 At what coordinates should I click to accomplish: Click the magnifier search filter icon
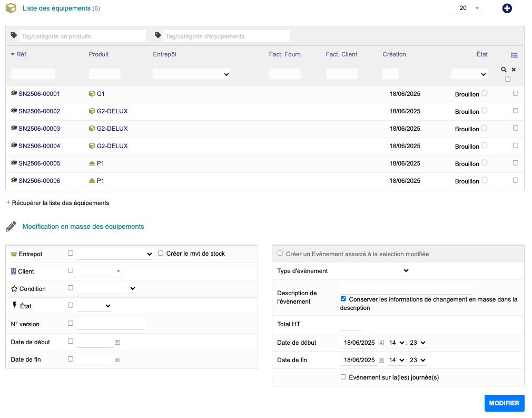coord(504,70)
